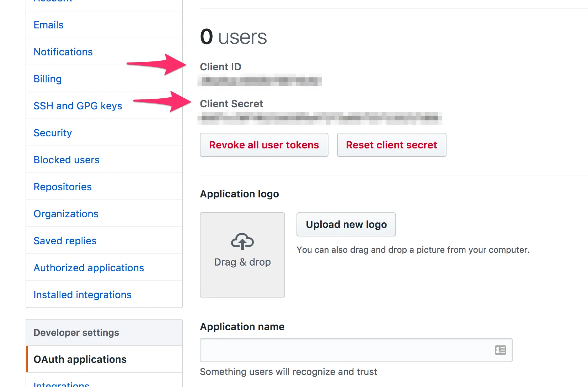The image size is (588, 387).
Task: Select SSH and GPG keys
Action: 78,106
